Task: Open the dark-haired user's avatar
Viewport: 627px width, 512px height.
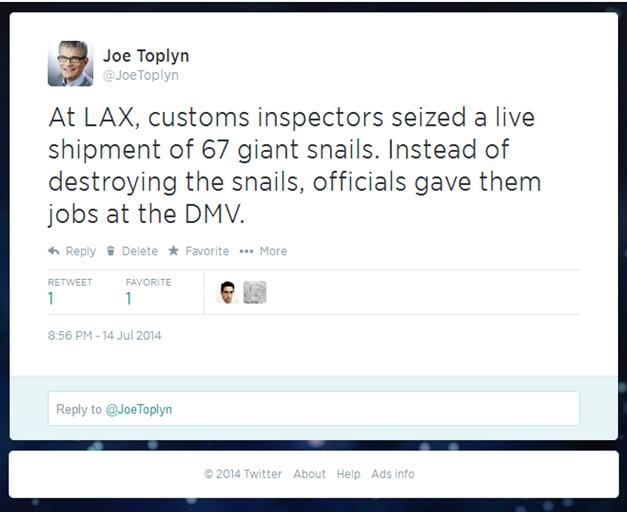Action: [228, 292]
